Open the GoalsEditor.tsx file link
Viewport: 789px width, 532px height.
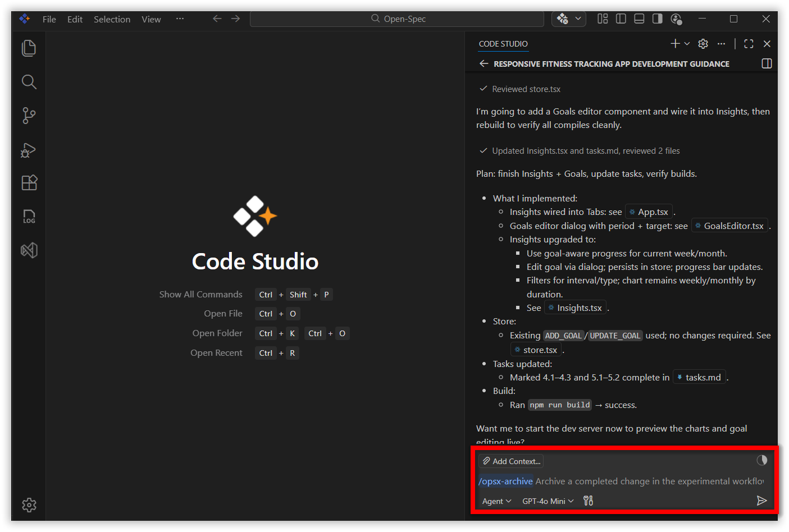point(729,226)
